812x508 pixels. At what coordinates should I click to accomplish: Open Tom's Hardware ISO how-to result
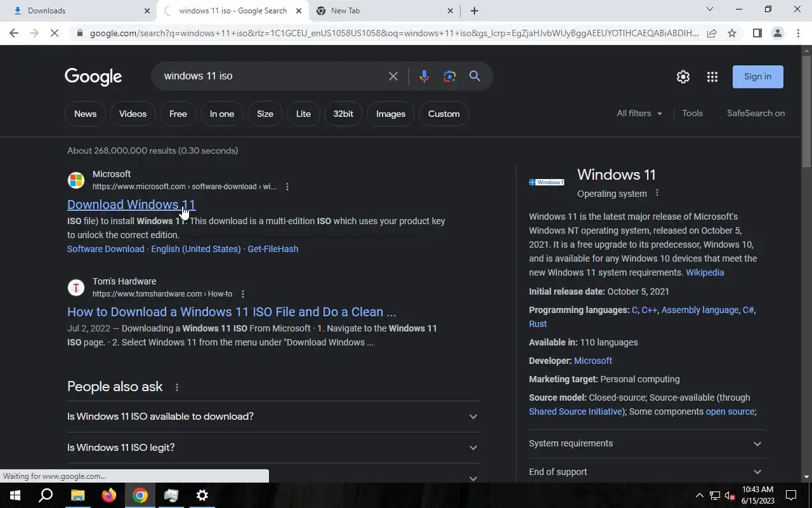pyautogui.click(x=232, y=312)
